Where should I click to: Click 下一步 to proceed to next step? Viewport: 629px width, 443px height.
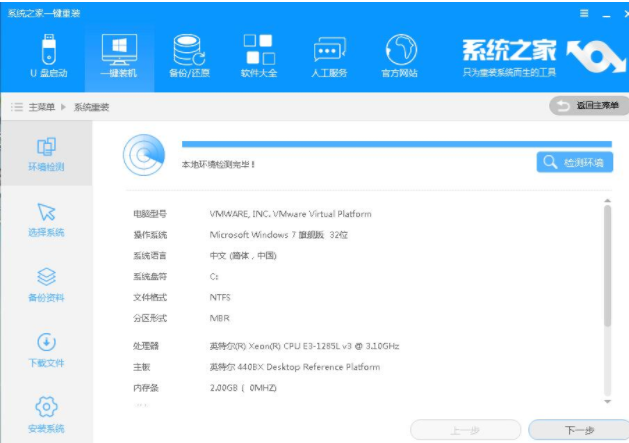(578, 430)
